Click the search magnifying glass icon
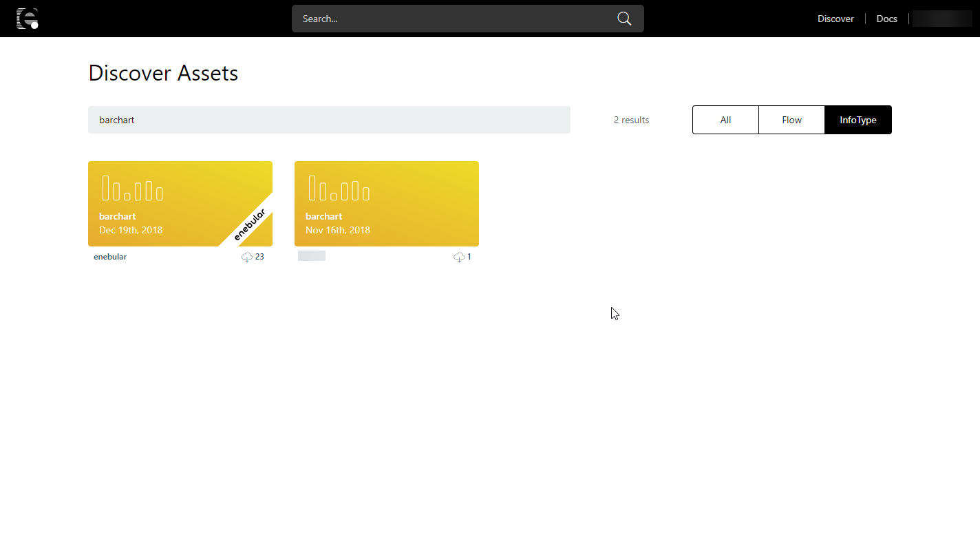The image size is (980, 559). tap(624, 19)
